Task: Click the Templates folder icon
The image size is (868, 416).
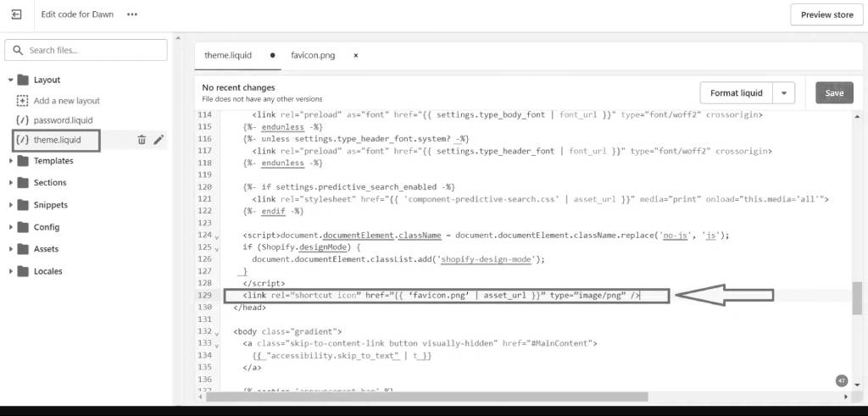Action: [23, 161]
